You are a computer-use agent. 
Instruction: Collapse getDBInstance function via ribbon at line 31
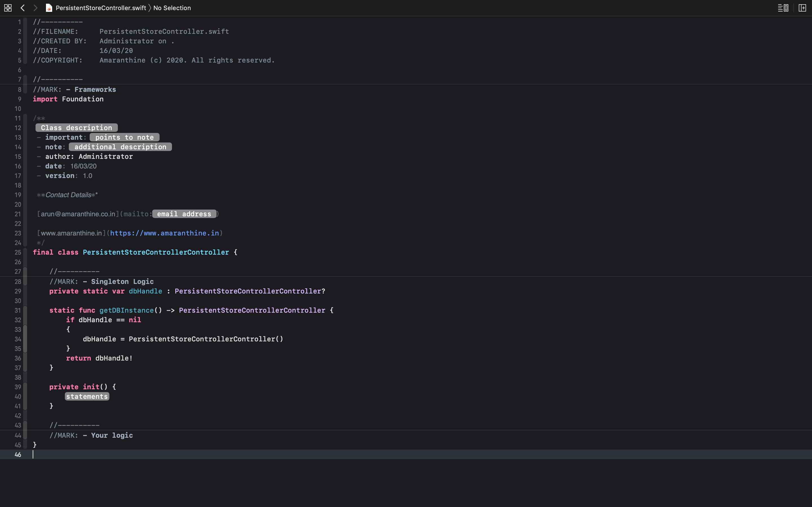coord(25,310)
